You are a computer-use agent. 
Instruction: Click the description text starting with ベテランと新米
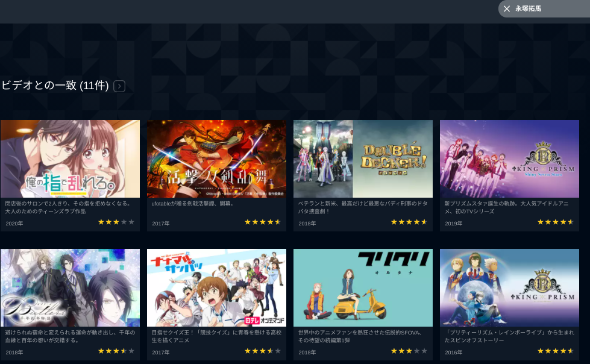(x=363, y=207)
